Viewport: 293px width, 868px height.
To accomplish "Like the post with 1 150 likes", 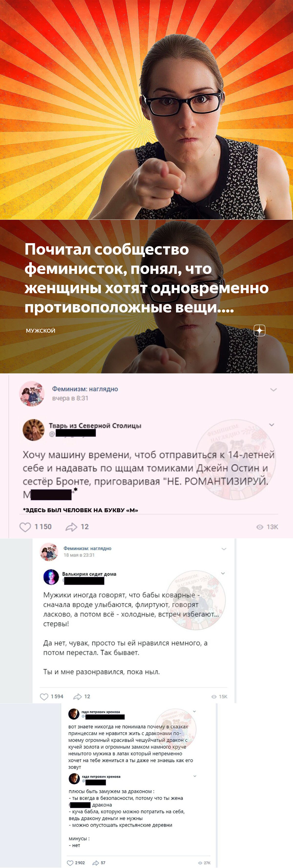I will click(x=25, y=527).
